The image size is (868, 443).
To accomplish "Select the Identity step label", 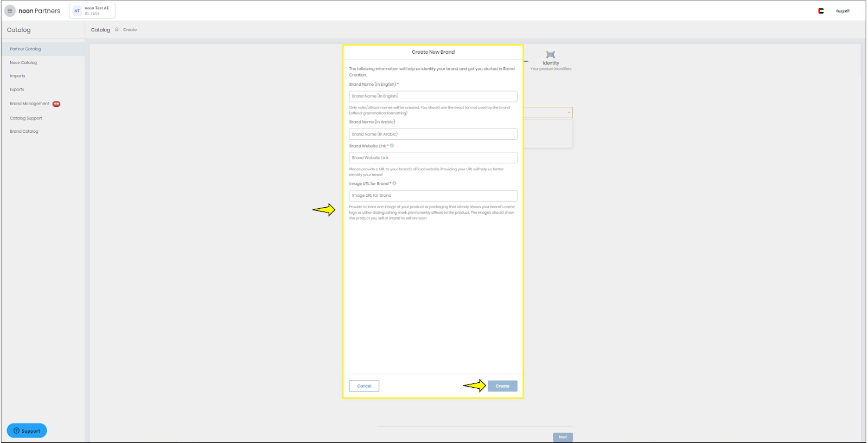I will [x=551, y=63].
